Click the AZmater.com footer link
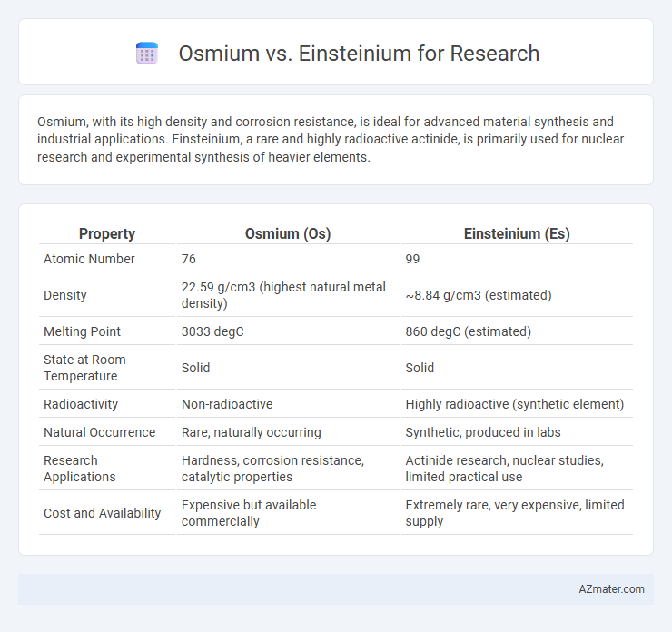 pyautogui.click(x=611, y=589)
